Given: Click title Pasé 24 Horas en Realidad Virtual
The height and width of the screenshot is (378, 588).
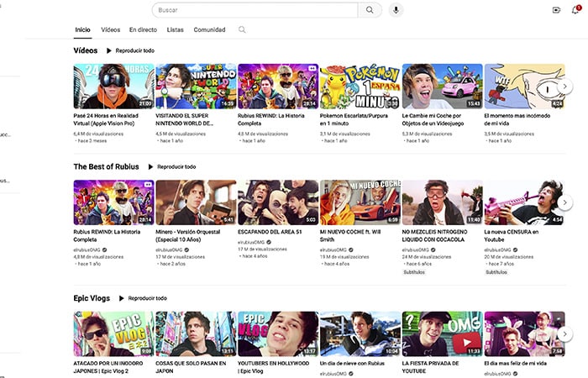Looking at the screenshot, I should coord(106,119).
